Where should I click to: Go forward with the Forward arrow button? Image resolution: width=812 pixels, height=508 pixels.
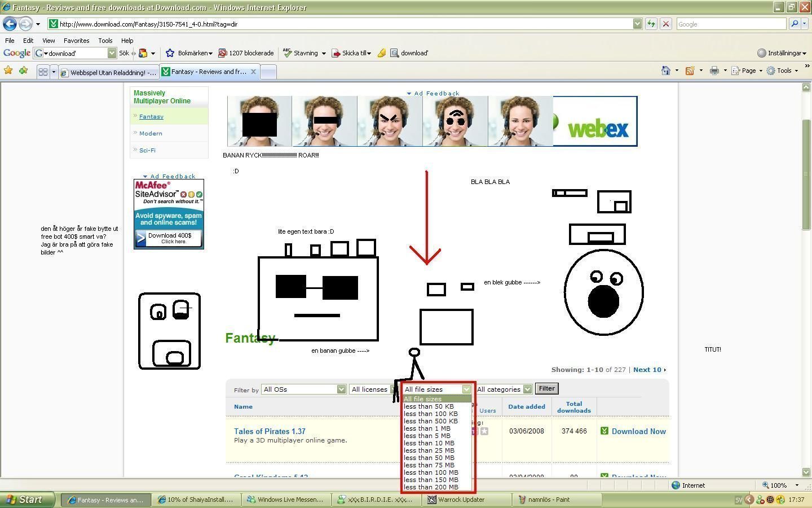point(25,24)
